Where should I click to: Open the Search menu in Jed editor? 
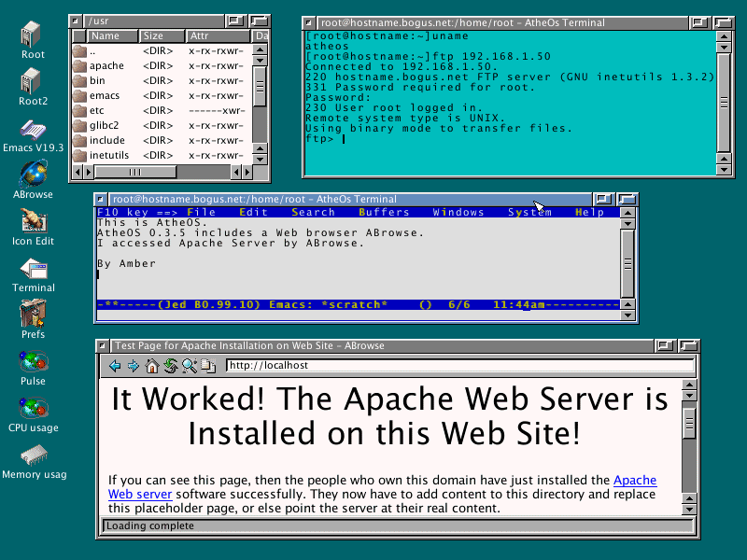(313, 213)
